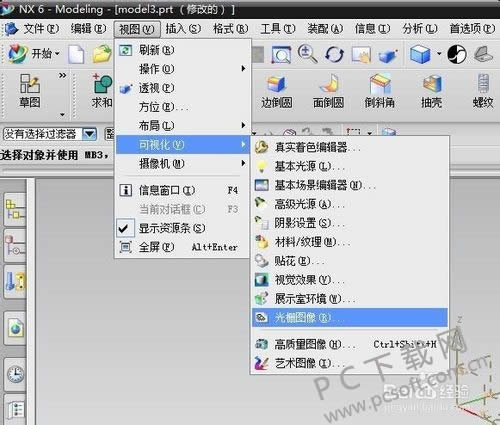Screen dimensions: 500x425
Task: Open the history clock sidebar icon
Action: 15,374
